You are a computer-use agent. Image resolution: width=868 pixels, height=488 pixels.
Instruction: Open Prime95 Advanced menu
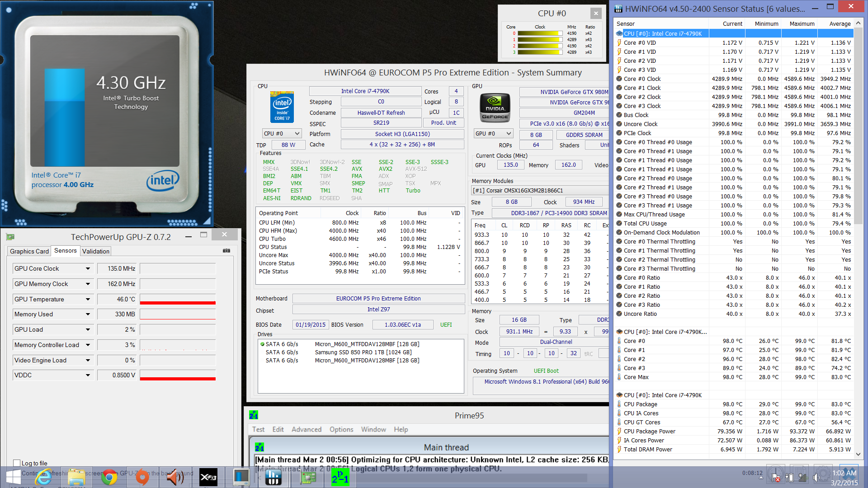click(307, 429)
